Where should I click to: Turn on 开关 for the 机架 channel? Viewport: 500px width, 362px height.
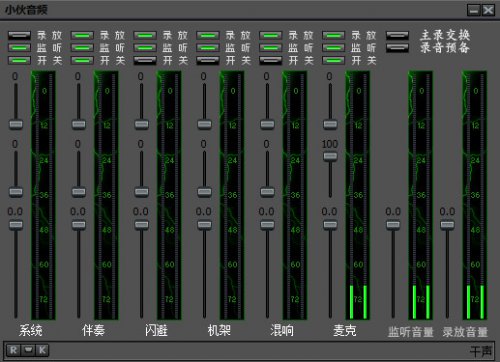[x=208, y=60]
